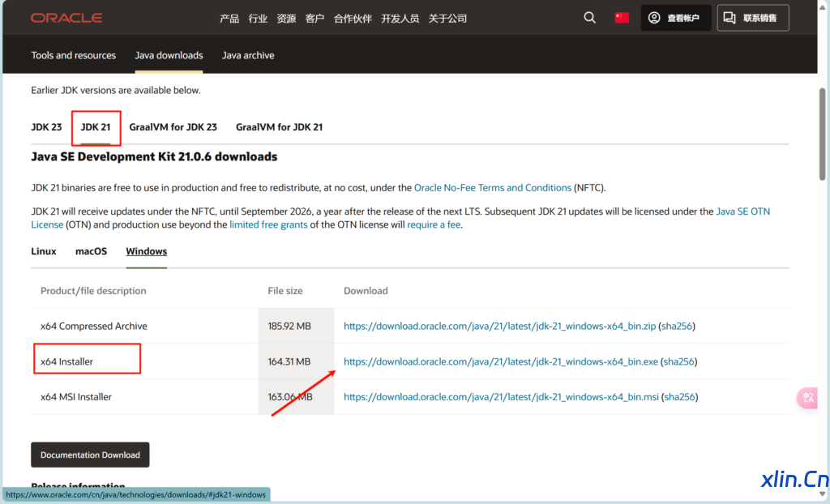The width and height of the screenshot is (830, 504).
Task: Open the Java archive tab
Action: (248, 55)
